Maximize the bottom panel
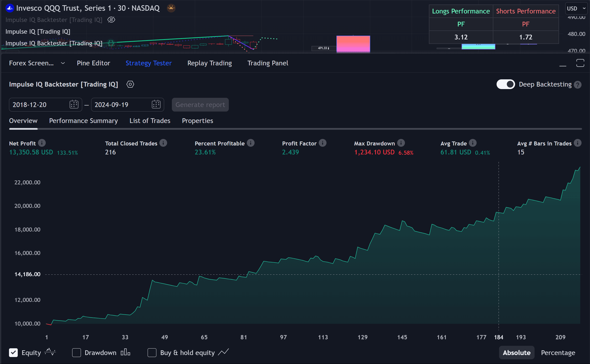This screenshot has height=364, width=590. pyautogui.click(x=580, y=63)
